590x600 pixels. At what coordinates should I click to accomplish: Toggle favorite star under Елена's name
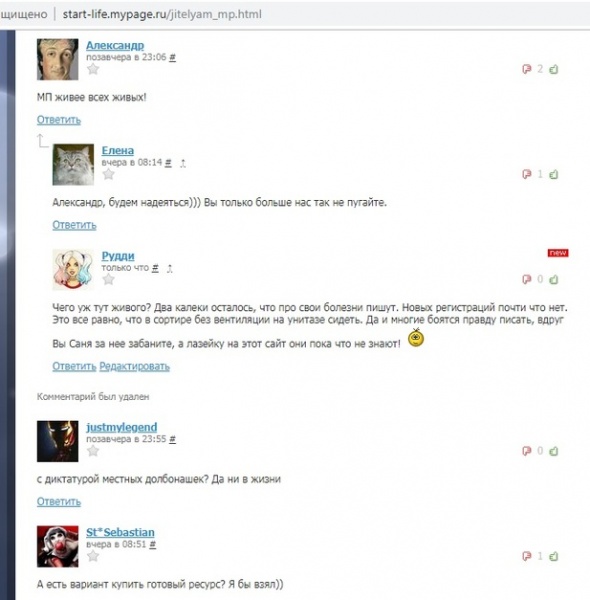(109, 174)
